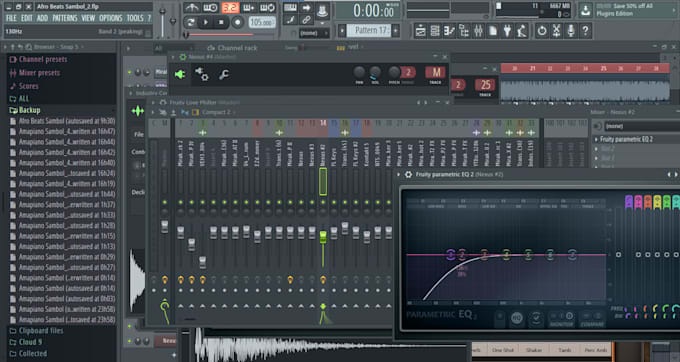This screenshot has width=680, height=362.
Task: Click the tempo field showing 105
Action: [262, 22]
